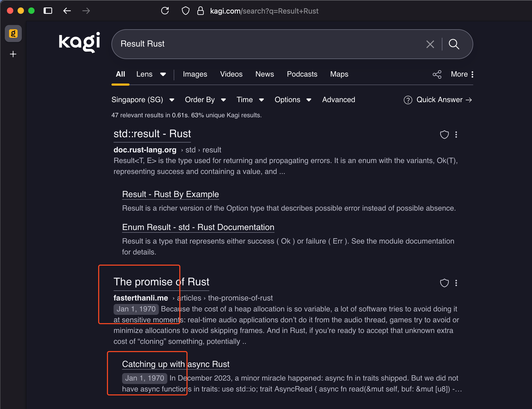
Task: Open the pinned Kagi tab in sidebar
Action: [13, 34]
